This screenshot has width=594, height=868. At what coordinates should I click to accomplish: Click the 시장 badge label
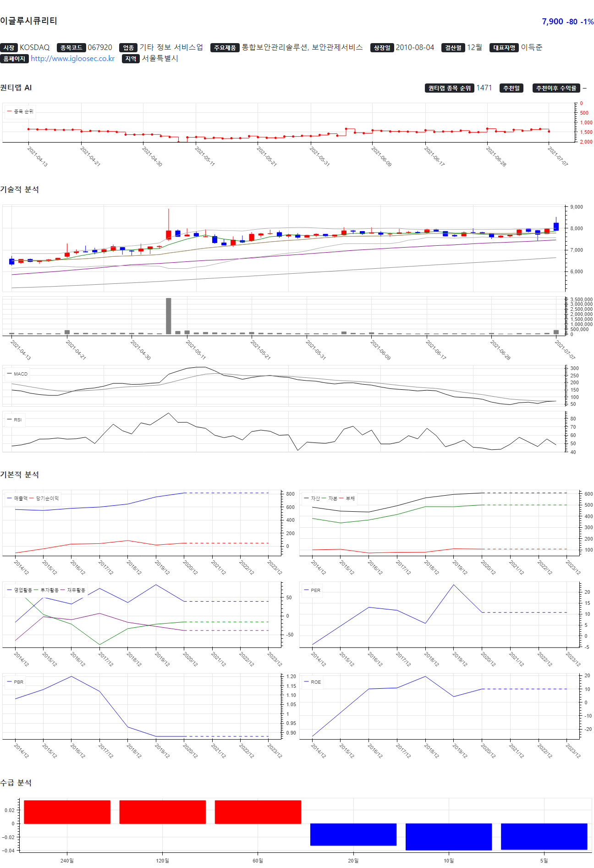coord(9,48)
